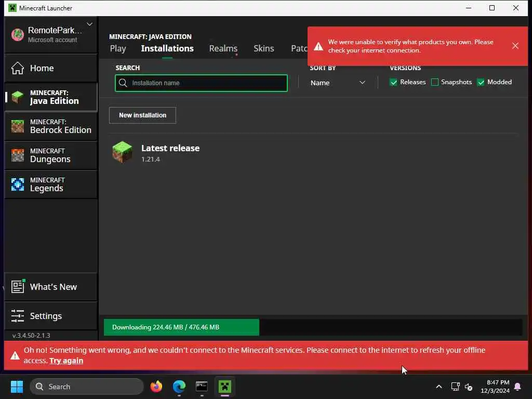
Task: Click the RemotePark account avatar
Action: [18, 35]
